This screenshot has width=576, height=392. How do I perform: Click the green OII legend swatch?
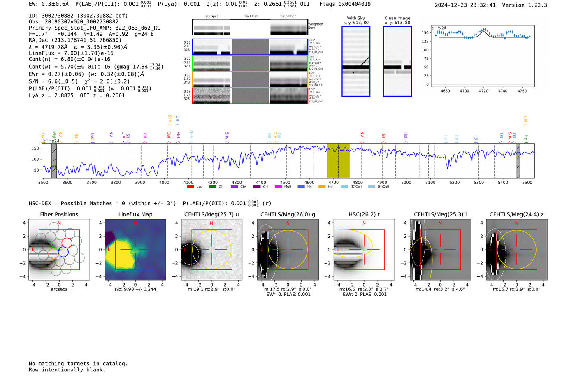coord(212,186)
